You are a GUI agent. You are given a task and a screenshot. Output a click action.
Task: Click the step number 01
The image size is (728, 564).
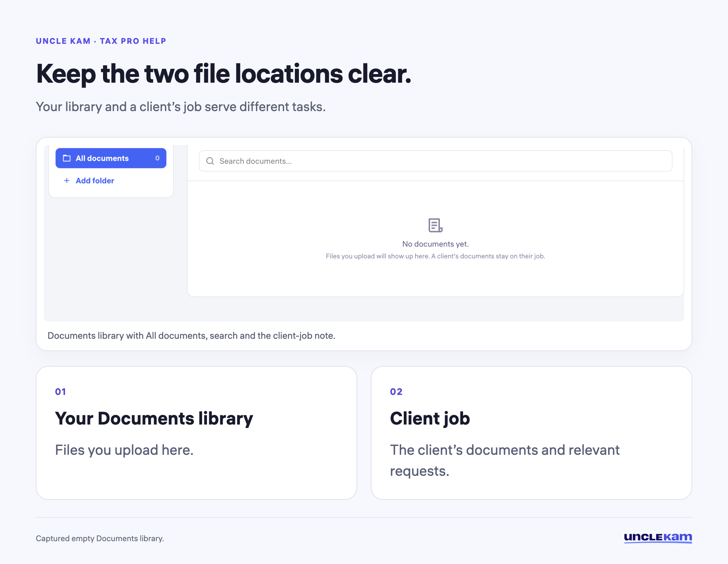tap(60, 391)
